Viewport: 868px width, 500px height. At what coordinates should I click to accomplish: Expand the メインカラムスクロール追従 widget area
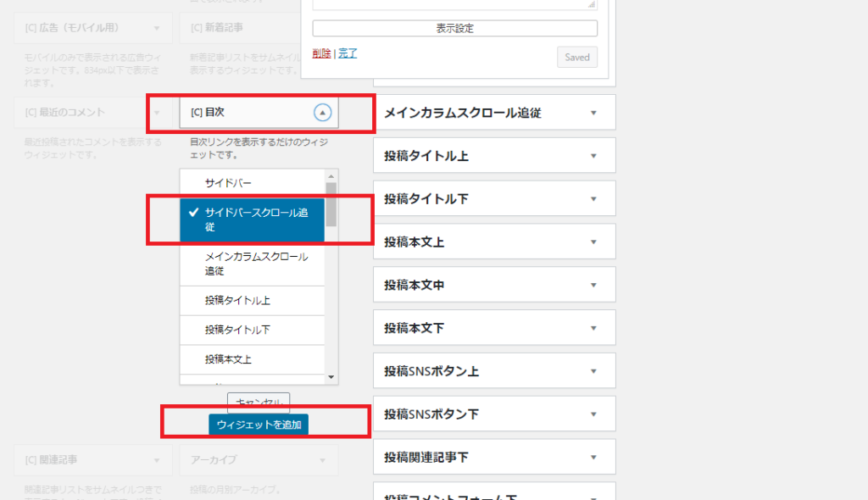(593, 113)
